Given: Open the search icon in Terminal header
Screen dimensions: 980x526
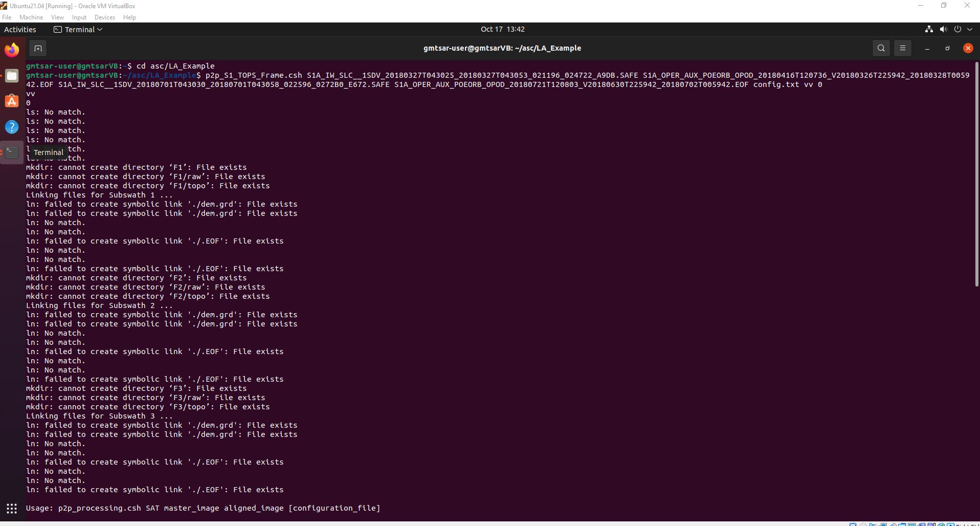Looking at the screenshot, I should tap(881, 48).
